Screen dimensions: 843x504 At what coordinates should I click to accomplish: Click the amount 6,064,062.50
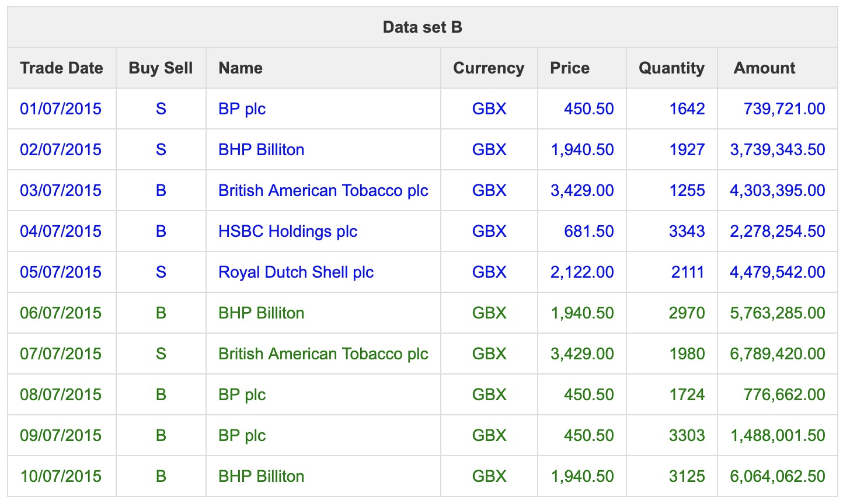(x=778, y=477)
